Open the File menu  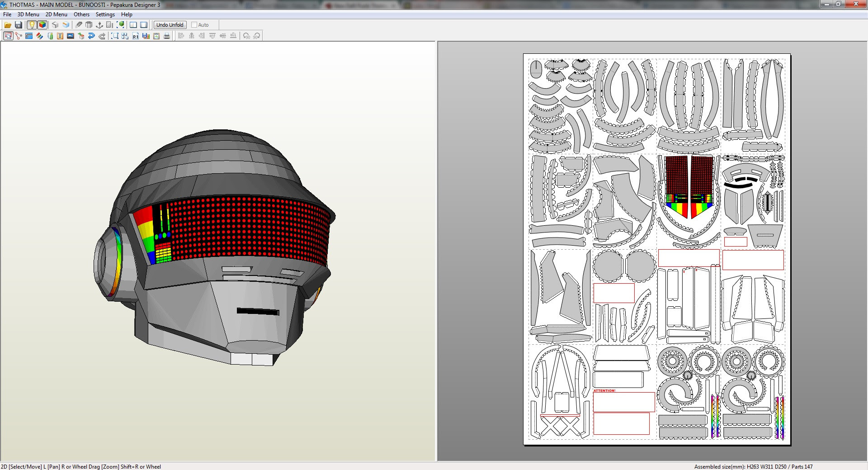coord(7,14)
